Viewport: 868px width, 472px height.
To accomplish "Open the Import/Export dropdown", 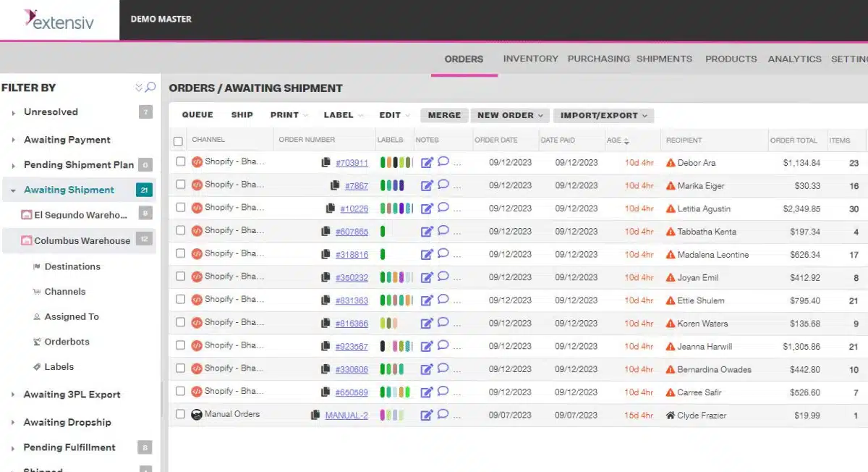I will coord(603,115).
